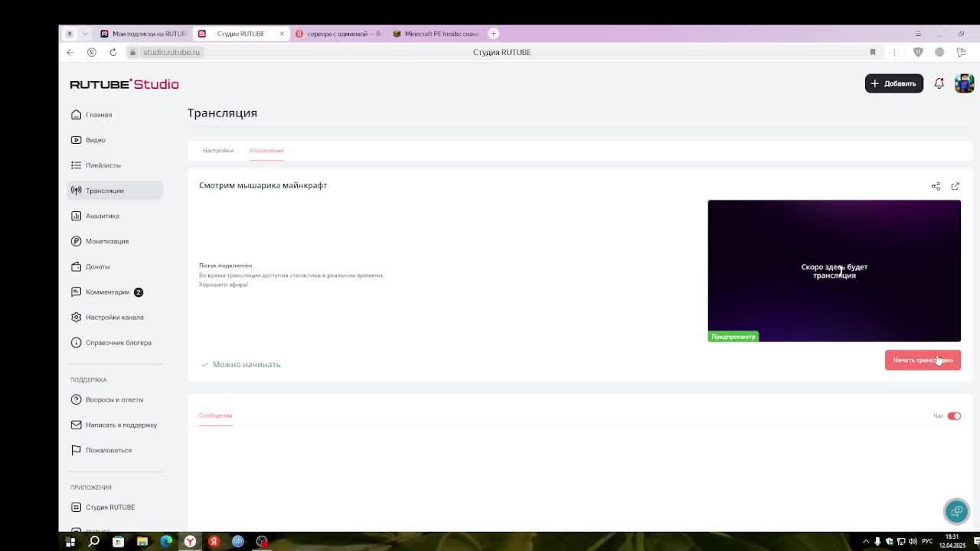
Task: Open Плейлисты in the sidebar
Action: coord(115,165)
